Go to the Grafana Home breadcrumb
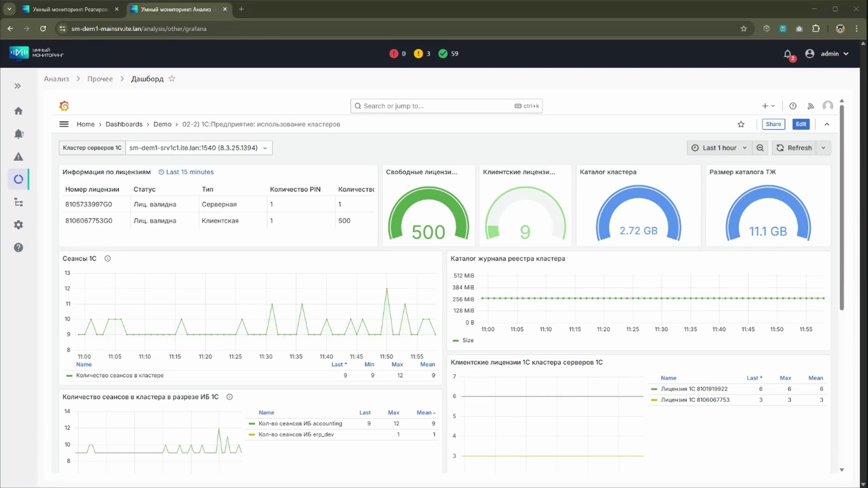Viewport: 868px width, 488px height. [85, 124]
